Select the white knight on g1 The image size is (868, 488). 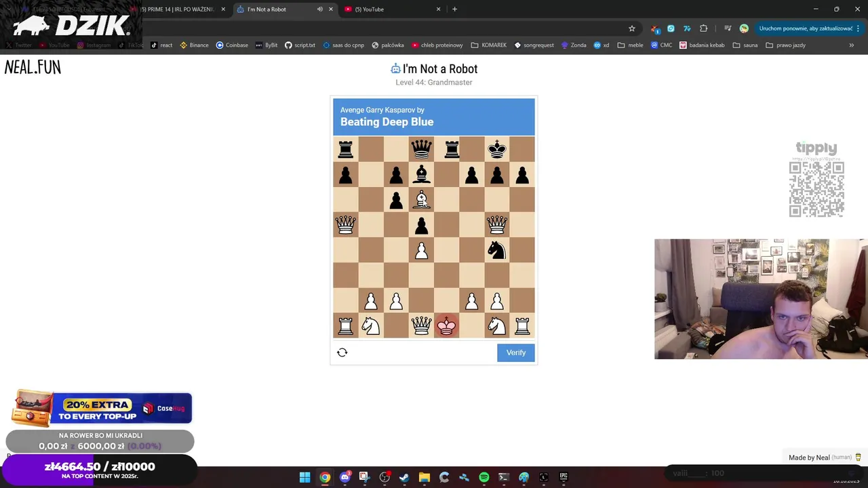click(497, 326)
